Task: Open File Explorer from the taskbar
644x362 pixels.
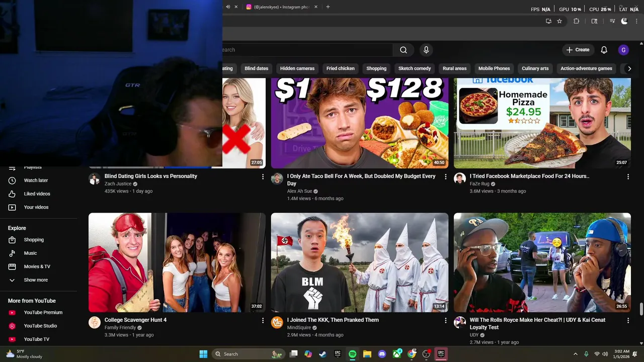Action: point(367,354)
